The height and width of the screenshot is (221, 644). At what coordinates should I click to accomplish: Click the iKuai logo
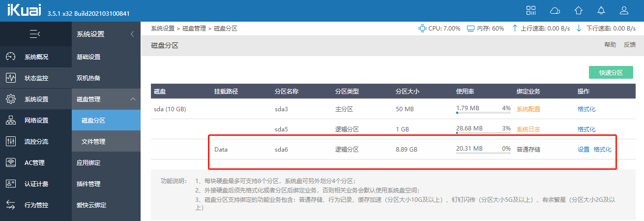click(x=25, y=10)
